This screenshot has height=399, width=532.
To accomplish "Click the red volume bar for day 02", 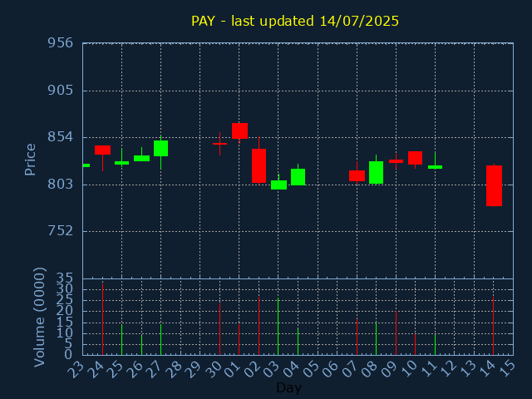I will click(x=259, y=326).
